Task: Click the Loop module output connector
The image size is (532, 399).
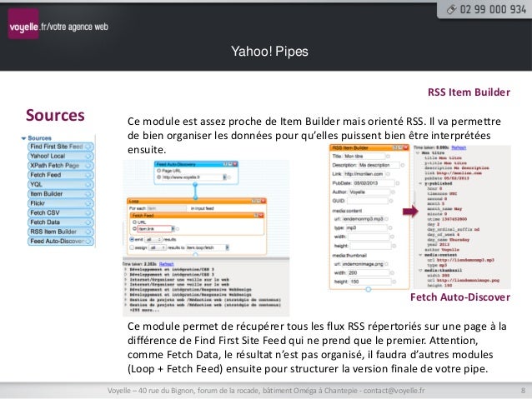Action: click(x=196, y=255)
